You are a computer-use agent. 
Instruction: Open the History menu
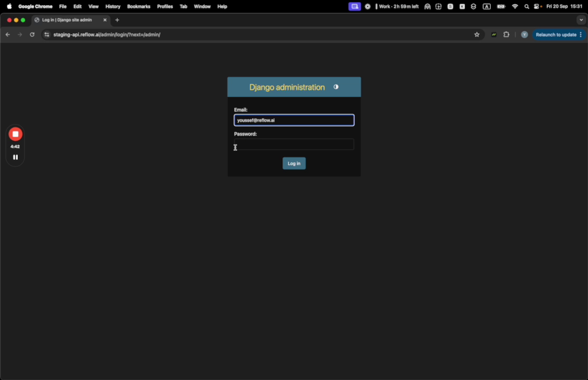pos(113,6)
